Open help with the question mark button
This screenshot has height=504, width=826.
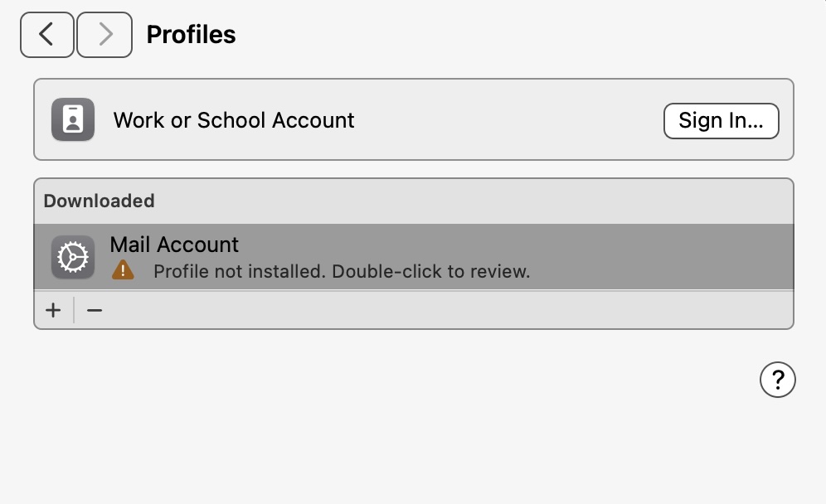778,380
